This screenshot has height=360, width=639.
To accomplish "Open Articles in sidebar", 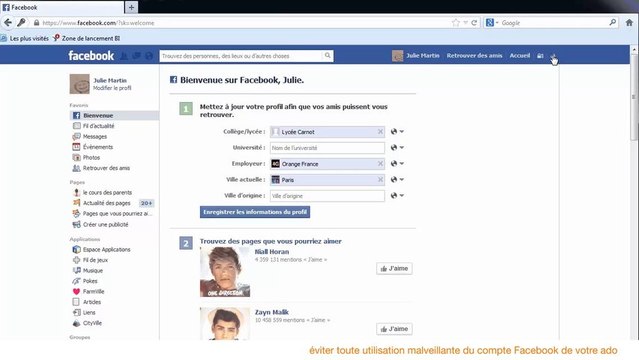I will pyautogui.click(x=92, y=302).
